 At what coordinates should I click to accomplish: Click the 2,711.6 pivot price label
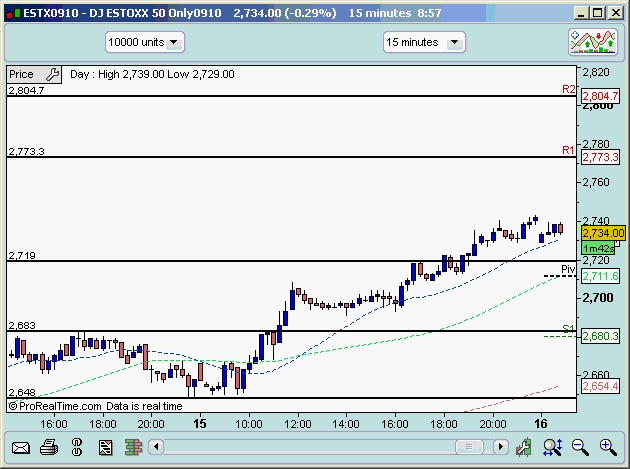coord(601,276)
